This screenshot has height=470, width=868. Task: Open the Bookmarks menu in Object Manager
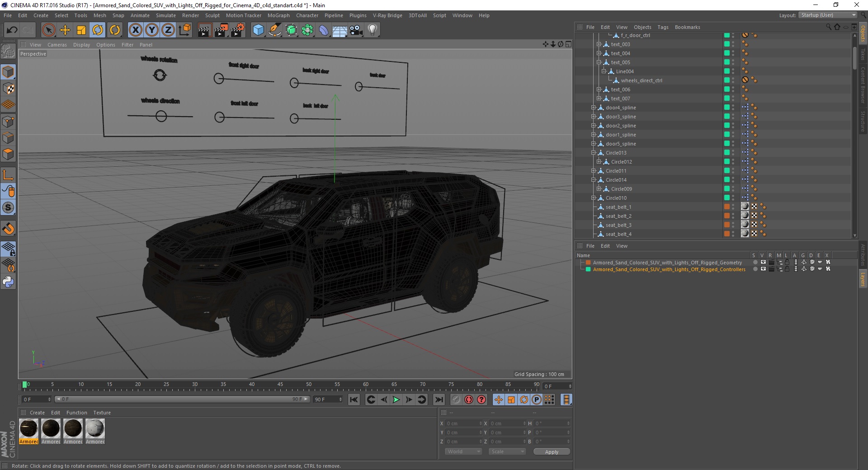pos(687,27)
